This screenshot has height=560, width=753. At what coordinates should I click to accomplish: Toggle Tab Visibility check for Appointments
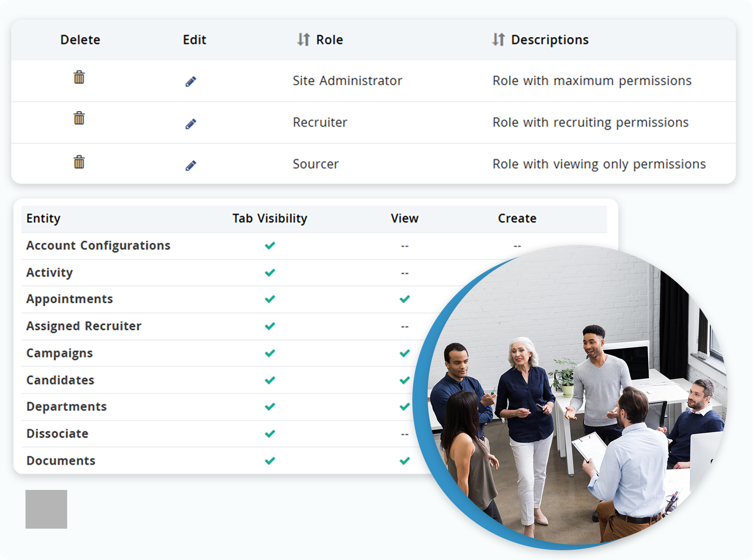(x=270, y=299)
